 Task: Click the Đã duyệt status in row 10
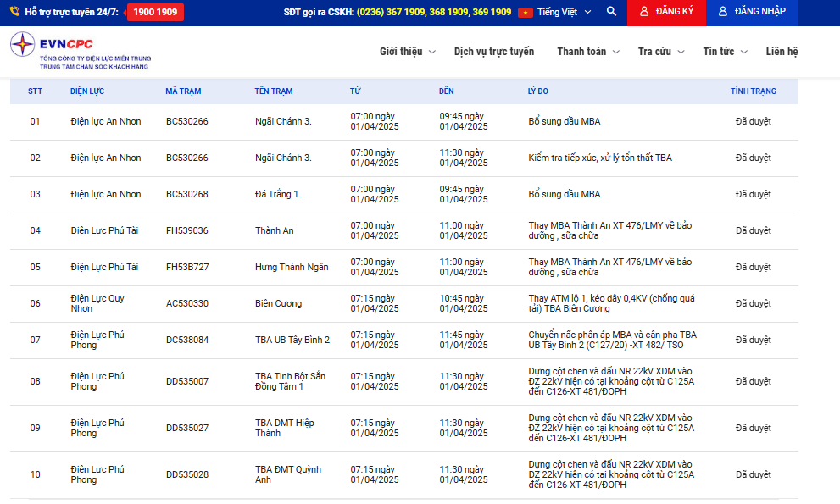pos(753,474)
